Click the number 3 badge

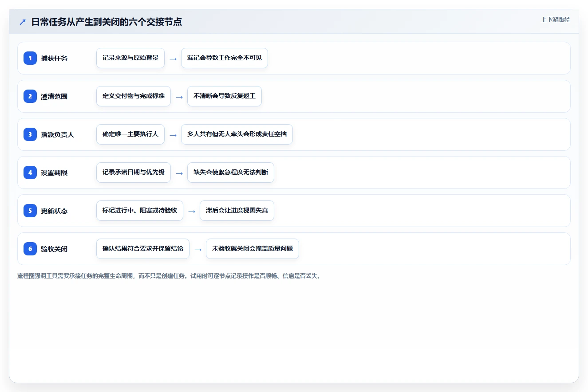tap(30, 134)
